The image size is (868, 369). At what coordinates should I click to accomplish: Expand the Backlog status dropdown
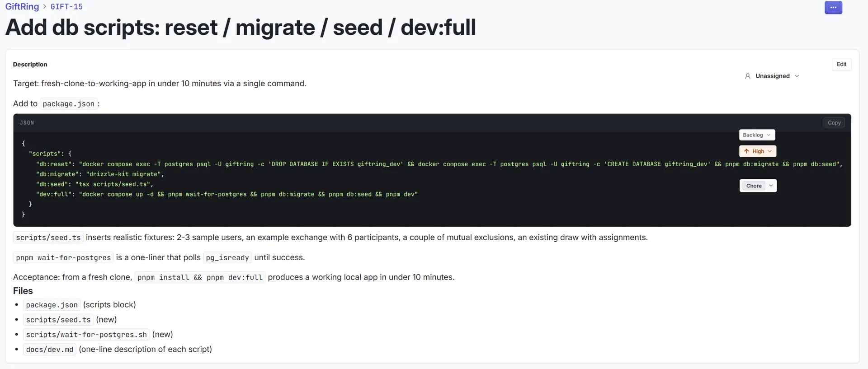757,135
